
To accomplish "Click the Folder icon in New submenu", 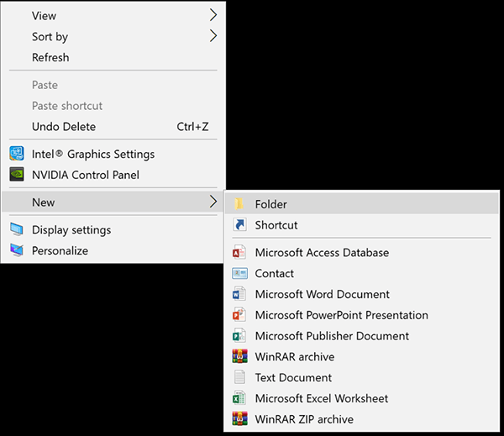I will point(239,204).
